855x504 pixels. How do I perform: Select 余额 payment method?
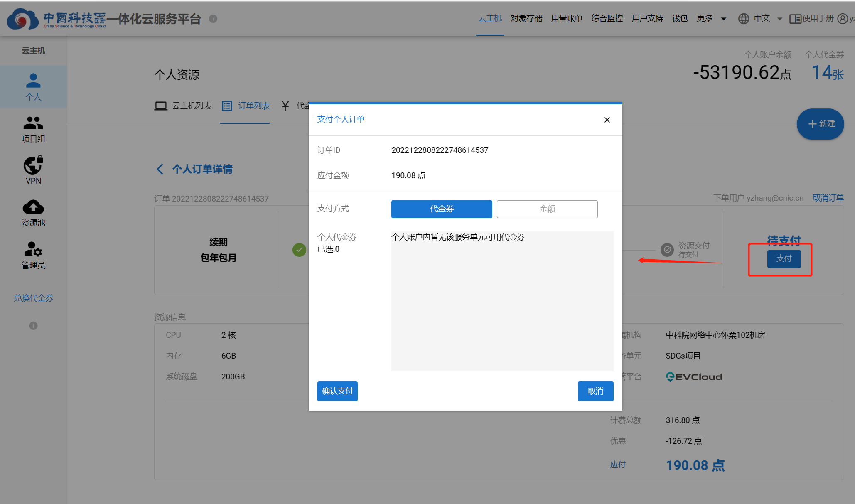[547, 209]
